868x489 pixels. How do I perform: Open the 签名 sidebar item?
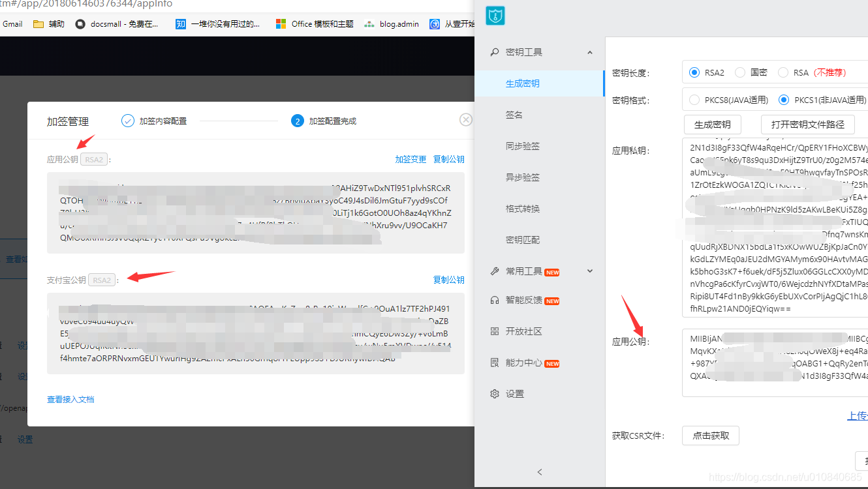(x=540, y=115)
